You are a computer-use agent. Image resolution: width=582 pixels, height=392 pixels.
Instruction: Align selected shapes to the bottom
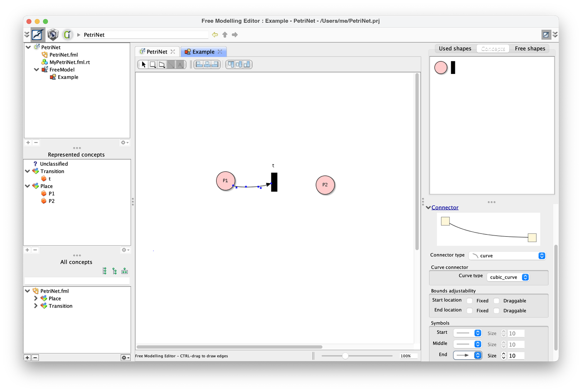(247, 64)
